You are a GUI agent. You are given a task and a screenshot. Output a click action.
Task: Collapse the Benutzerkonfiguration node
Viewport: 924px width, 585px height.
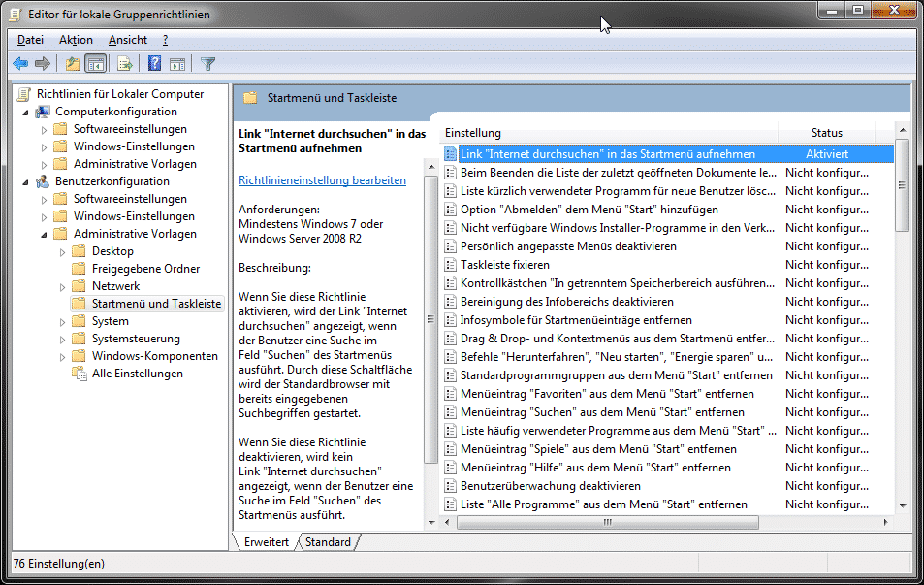(x=25, y=182)
